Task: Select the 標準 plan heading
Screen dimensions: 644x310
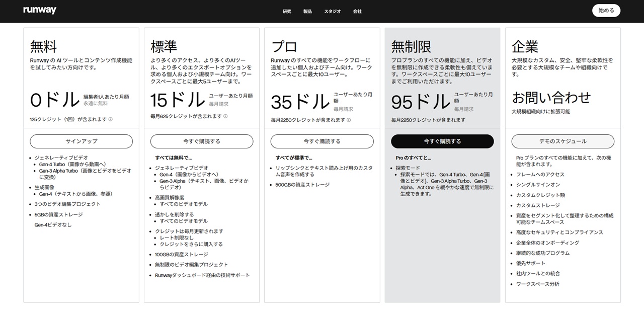Action: click(x=164, y=47)
